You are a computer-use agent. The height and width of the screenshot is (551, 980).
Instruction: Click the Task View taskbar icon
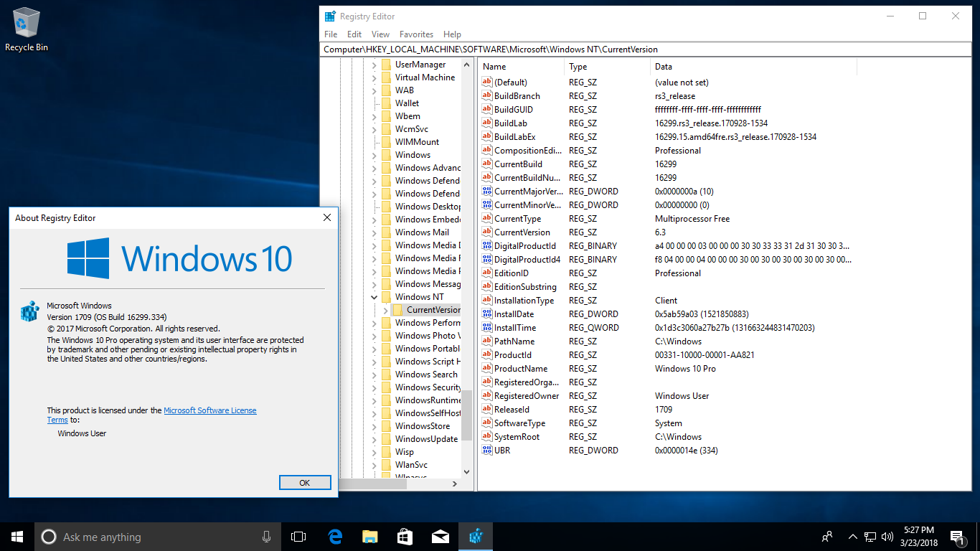coord(298,537)
